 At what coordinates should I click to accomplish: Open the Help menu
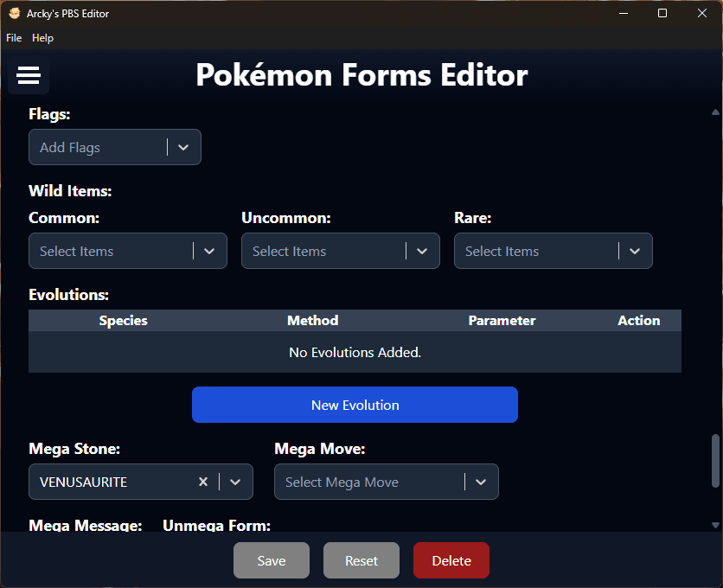click(42, 38)
